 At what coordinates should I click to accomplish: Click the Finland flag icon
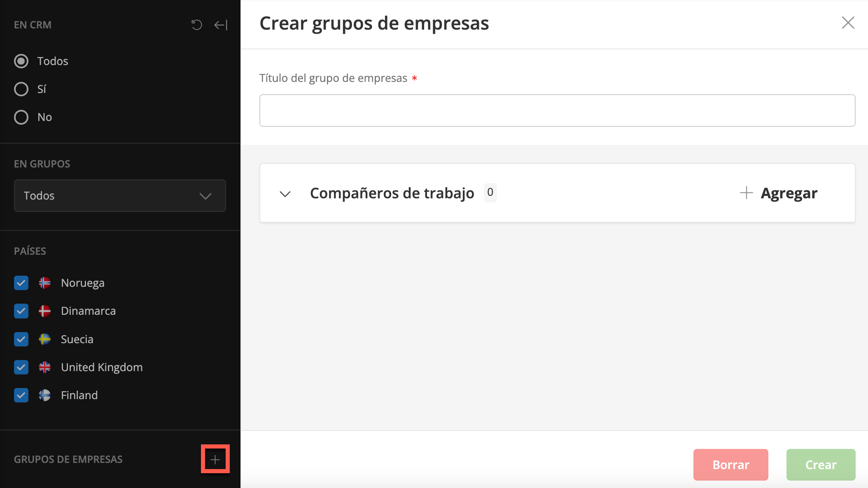pos(44,395)
